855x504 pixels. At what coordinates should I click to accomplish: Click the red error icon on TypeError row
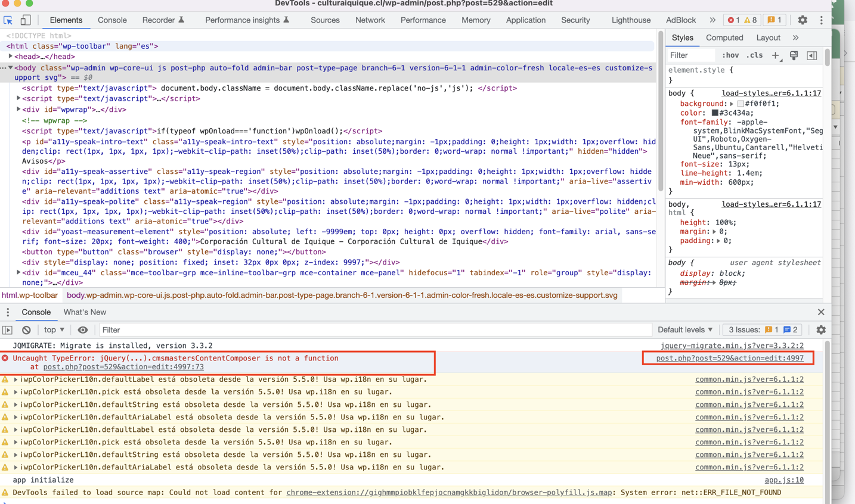coord(5,358)
